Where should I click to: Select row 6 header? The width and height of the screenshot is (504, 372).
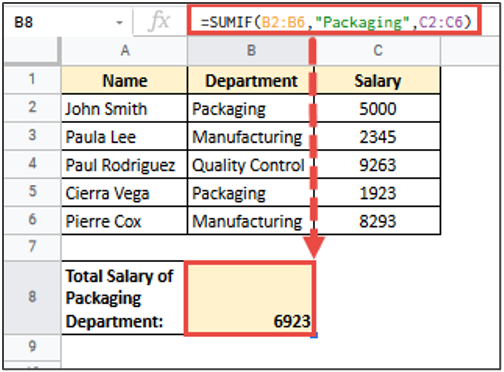pyautogui.click(x=33, y=220)
